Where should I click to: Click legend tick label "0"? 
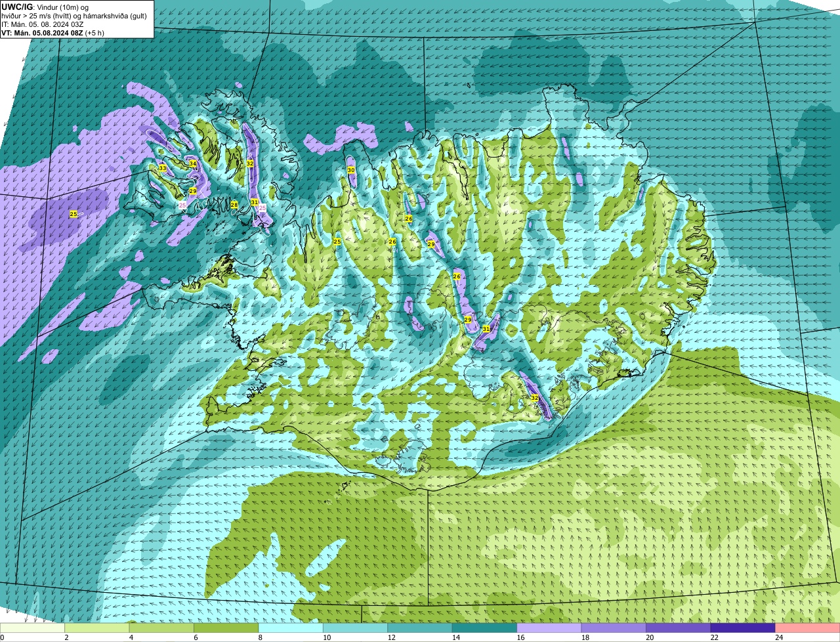[x=2, y=637]
